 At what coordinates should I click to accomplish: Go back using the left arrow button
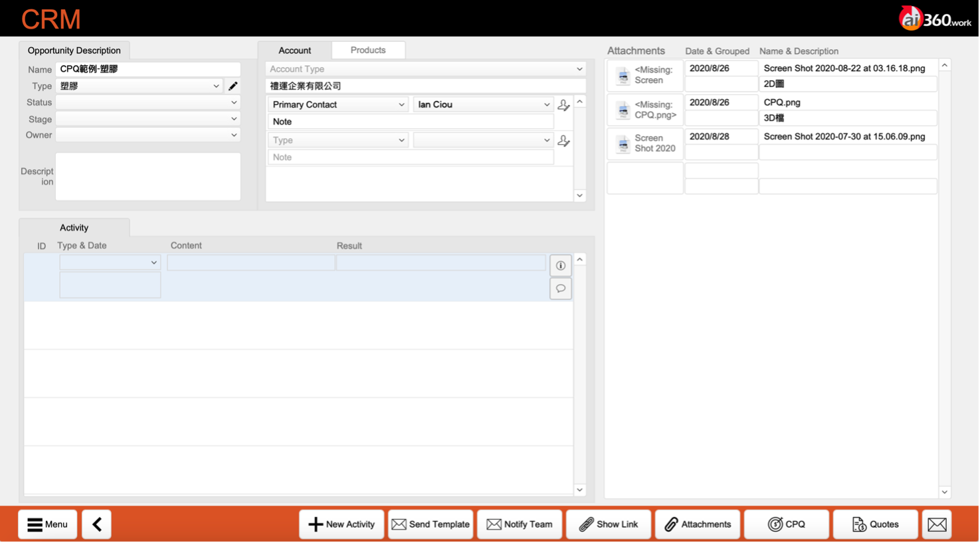[97, 524]
